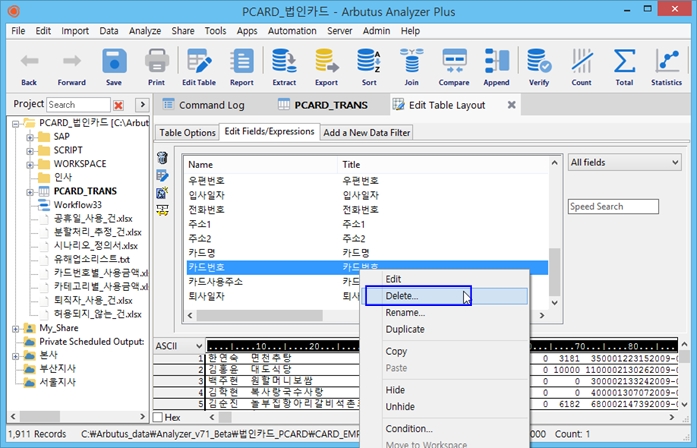
Task: Expand the SCRIPT folder
Action: [30, 151]
